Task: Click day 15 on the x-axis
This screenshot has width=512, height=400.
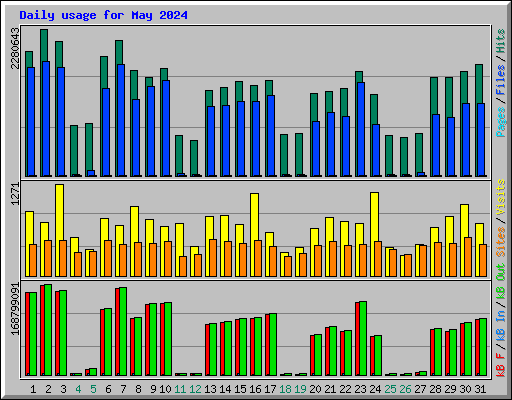Action: tap(240, 389)
